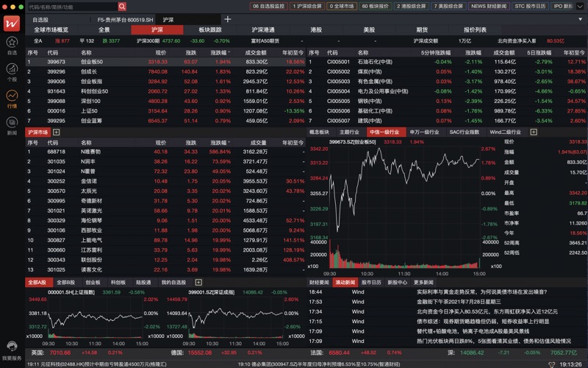
Task: Add panel after 我的自选股 tab
Action: (x=198, y=283)
